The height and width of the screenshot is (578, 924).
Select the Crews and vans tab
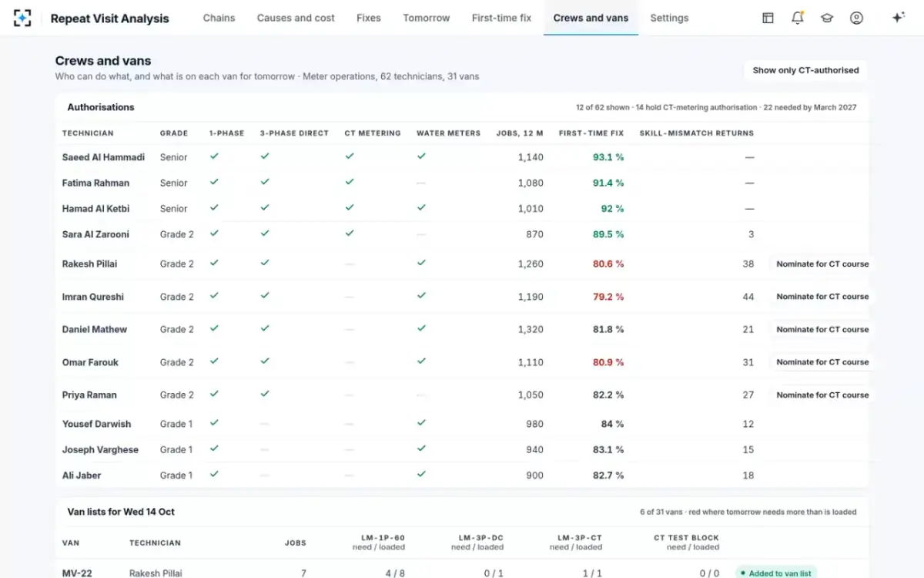[591, 18]
